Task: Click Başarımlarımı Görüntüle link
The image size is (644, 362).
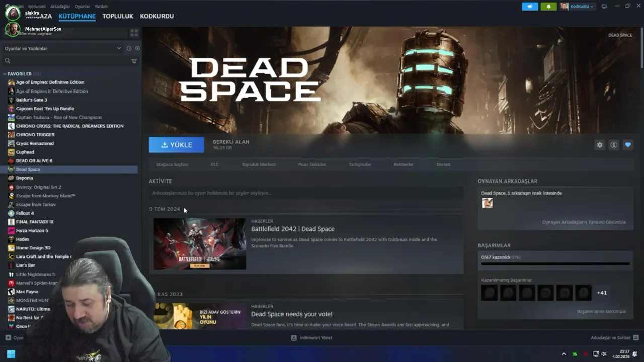Action: tap(601, 311)
